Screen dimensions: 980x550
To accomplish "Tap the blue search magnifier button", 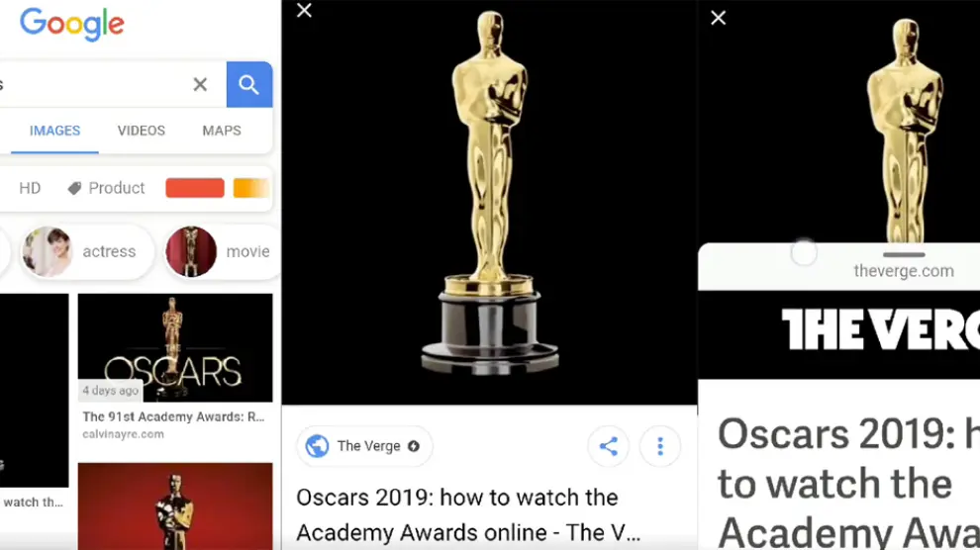I will (249, 84).
